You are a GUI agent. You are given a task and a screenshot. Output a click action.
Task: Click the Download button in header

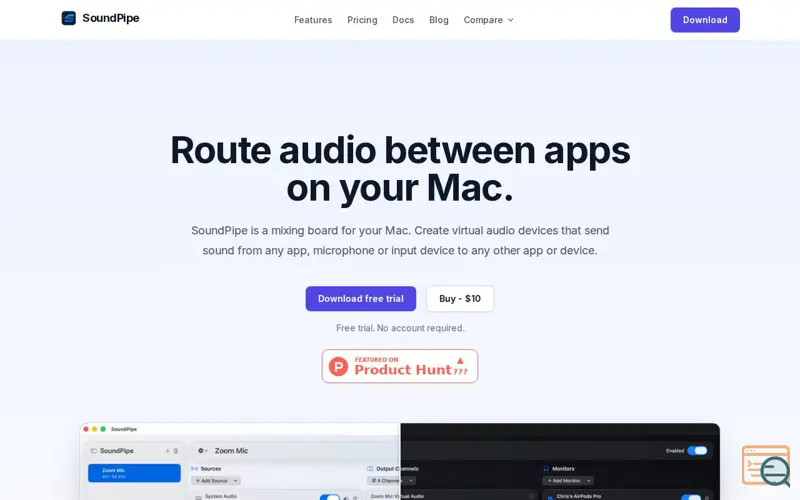point(705,20)
